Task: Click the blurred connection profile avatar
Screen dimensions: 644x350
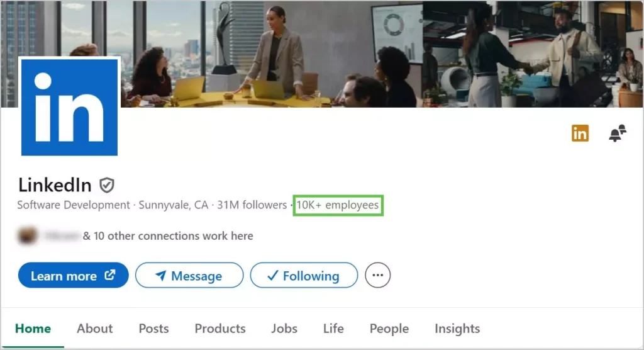Action: [x=26, y=236]
